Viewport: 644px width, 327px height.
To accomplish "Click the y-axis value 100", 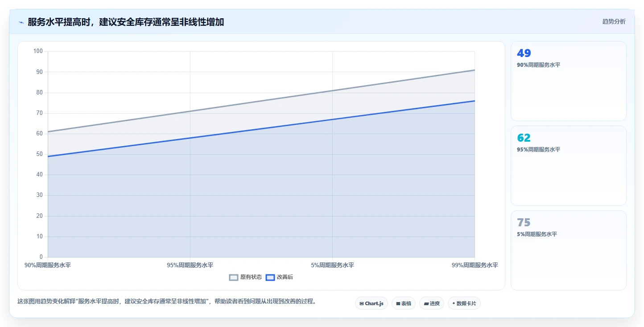I will click(x=38, y=51).
